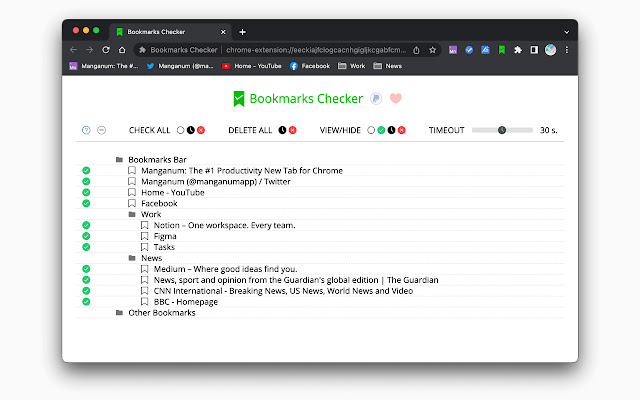Open a new browser tab with plus button

tap(242, 32)
